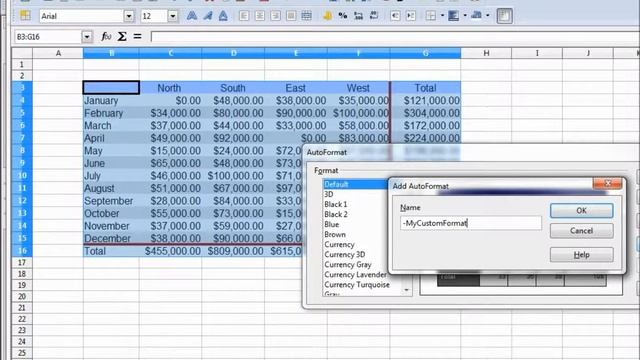This screenshot has height=360, width=640.
Task: Open the font size dropdown
Action: (x=173, y=16)
